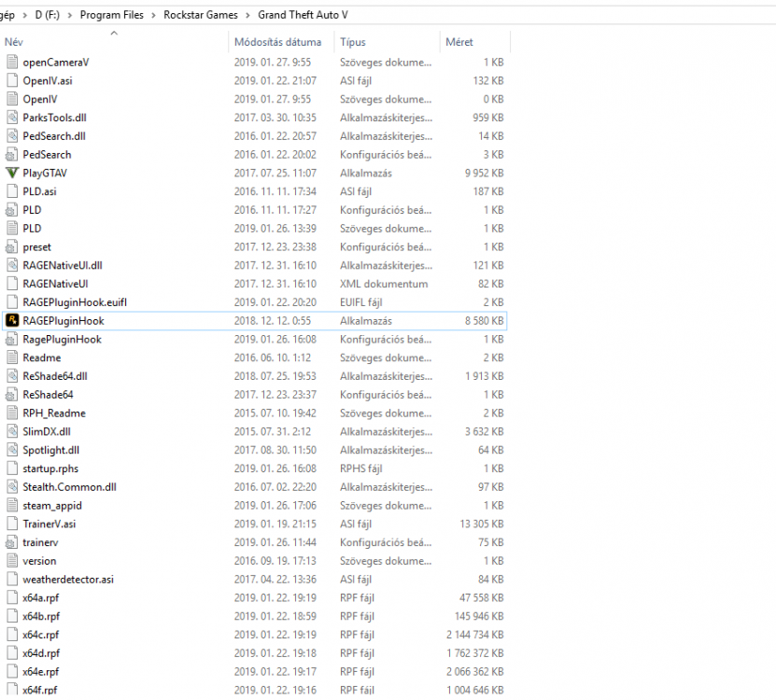
Task: Select the x64f.rpf file name
Action: point(40,690)
